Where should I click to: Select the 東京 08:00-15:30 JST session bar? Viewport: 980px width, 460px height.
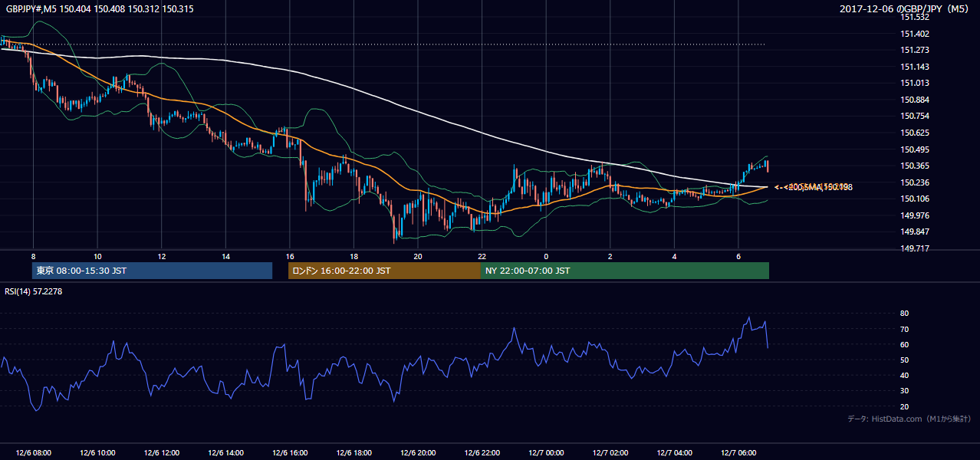tap(152, 271)
